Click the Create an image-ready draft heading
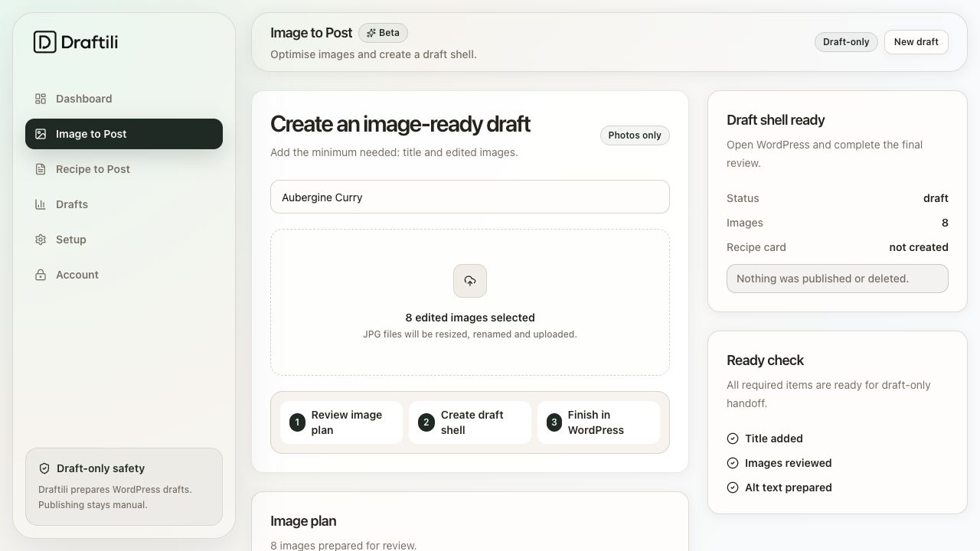Image resolution: width=980 pixels, height=551 pixels. click(400, 124)
